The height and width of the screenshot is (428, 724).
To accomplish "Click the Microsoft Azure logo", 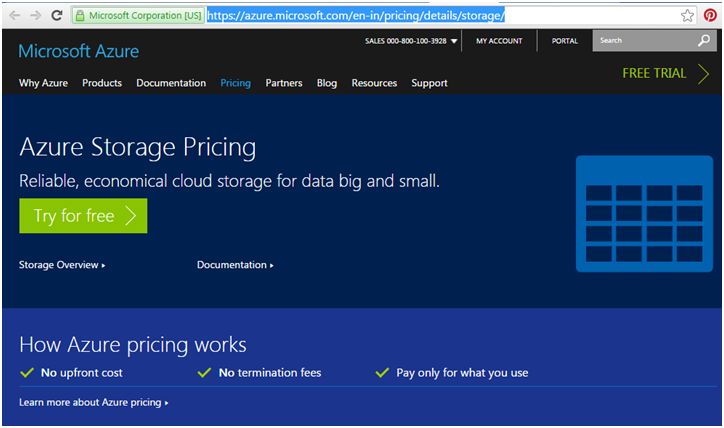I will [79, 51].
